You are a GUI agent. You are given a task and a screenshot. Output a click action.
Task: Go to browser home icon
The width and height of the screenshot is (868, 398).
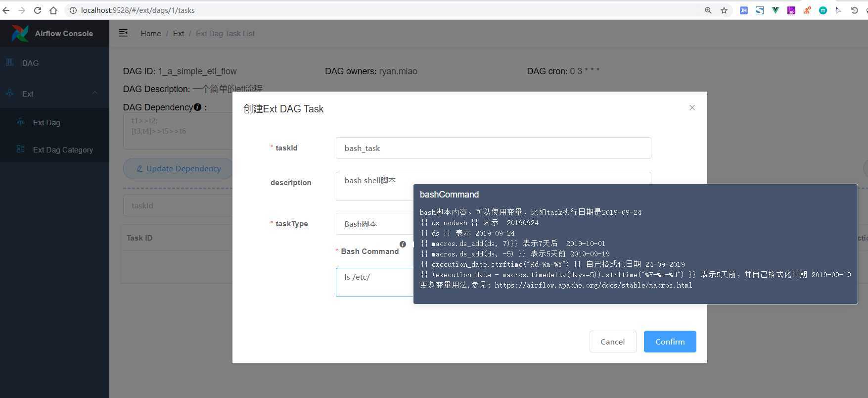pos(53,10)
